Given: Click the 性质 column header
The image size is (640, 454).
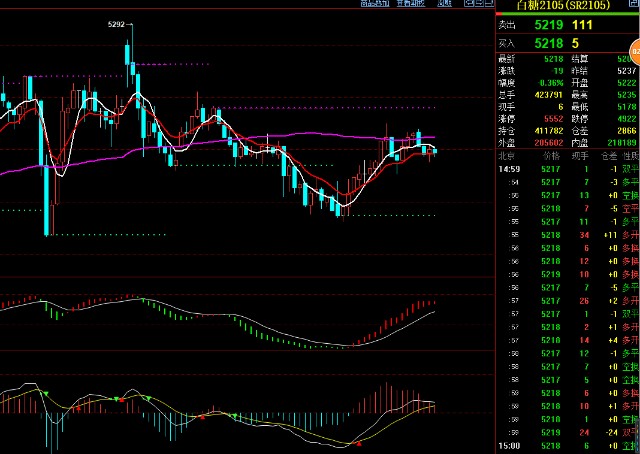Looking at the screenshot, I should (630, 157).
